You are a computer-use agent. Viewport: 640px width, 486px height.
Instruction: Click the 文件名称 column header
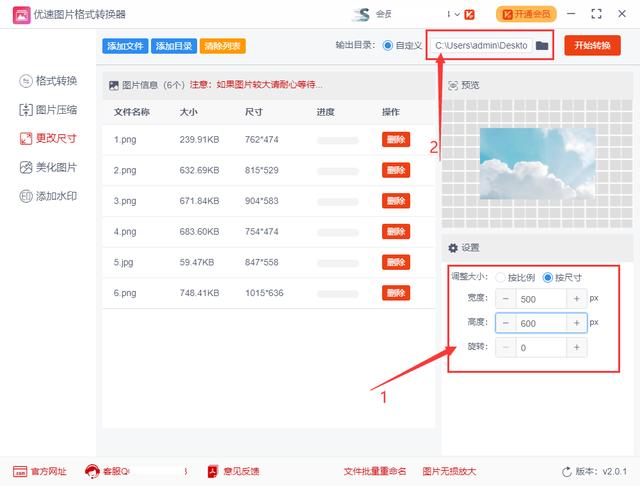131,112
